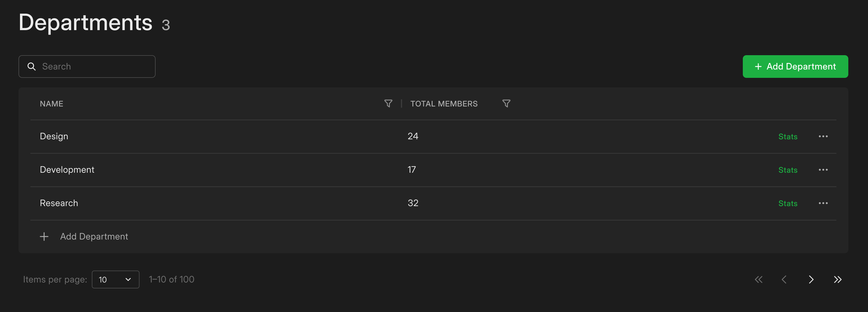Open more options for Design row
The image size is (868, 312).
point(823,136)
